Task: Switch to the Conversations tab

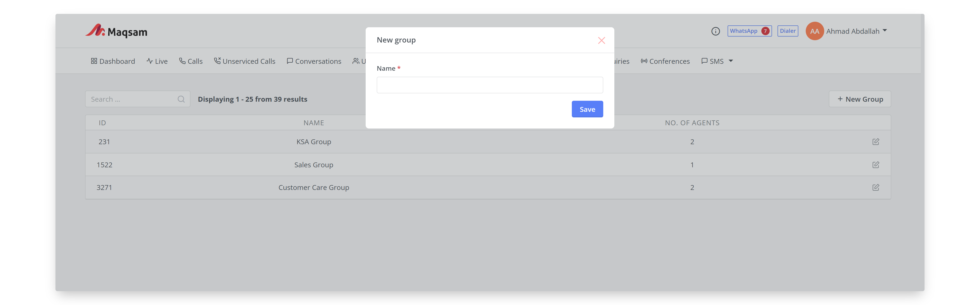Action: click(x=314, y=61)
